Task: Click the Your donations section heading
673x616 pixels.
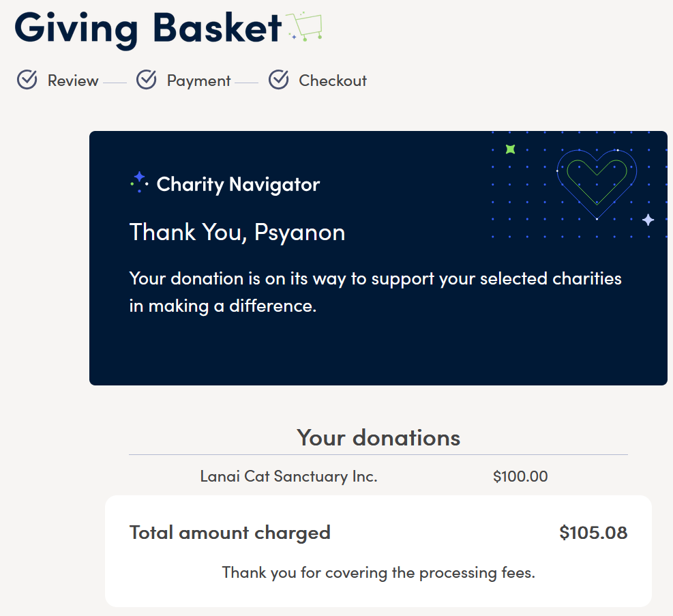Action: pos(378,438)
